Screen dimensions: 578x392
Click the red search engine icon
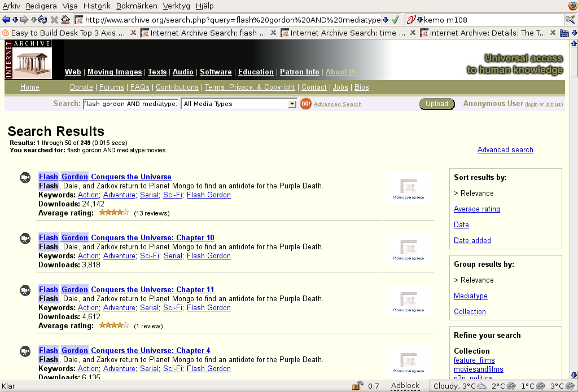click(x=411, y=20)
